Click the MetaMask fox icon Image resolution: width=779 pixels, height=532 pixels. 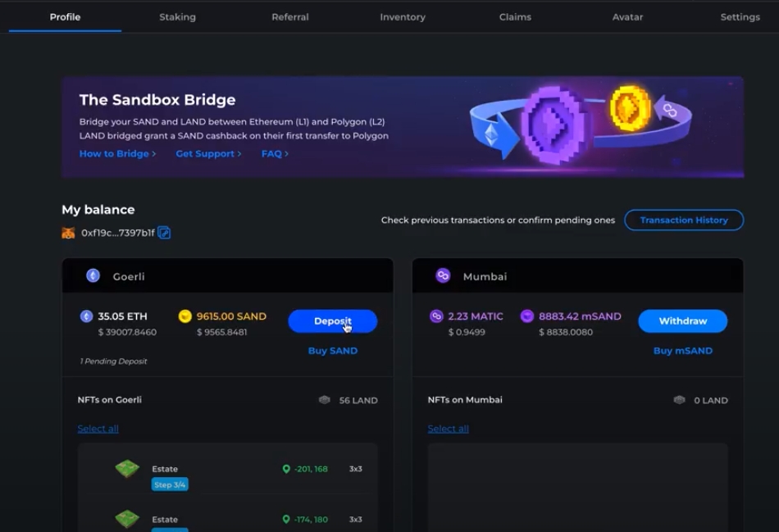pos(68,233)
